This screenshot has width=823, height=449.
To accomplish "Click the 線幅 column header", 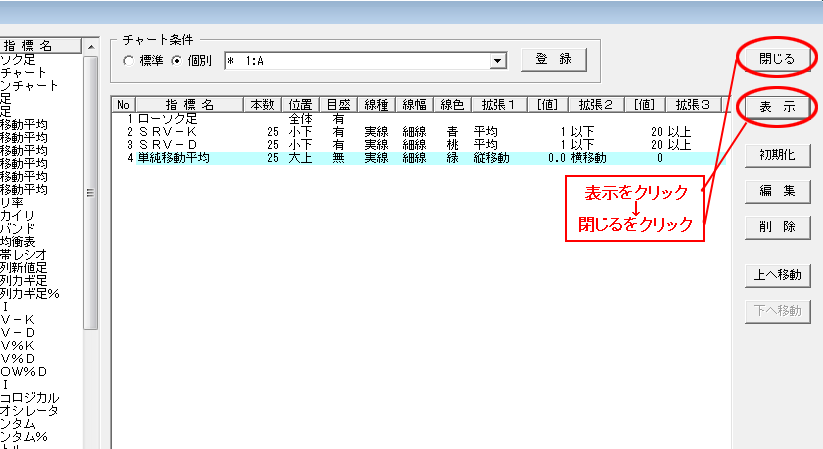I will point(414,105).
